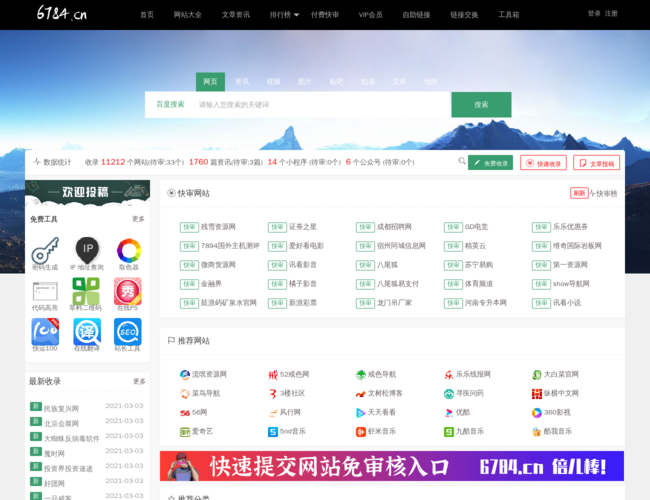Open 网站大全 in top navigation
Viewport: 650px width, 500px height.
click(187, 15)
